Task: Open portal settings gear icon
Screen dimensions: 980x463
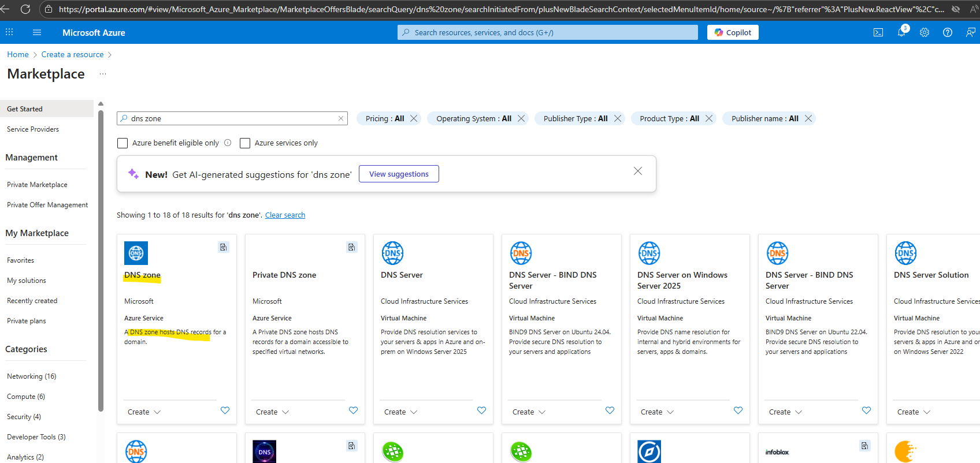Action: tap(925, 33)
